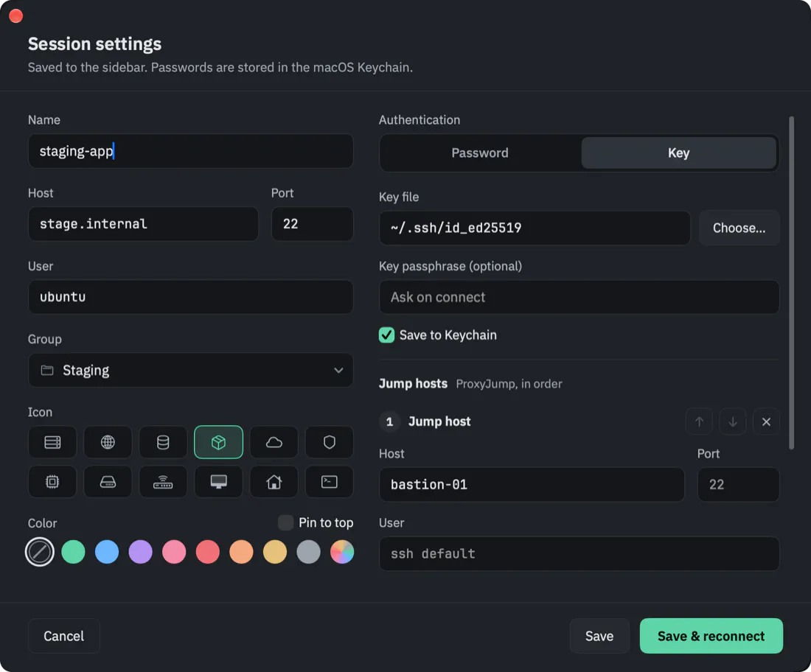
Task: Pick the blue color swatch
Action: point(107,552)
